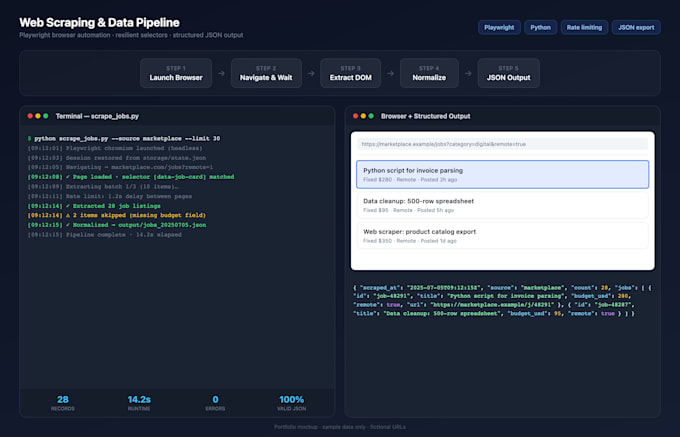Click the Rate limiting tag
This screenshot has width=680, height=437.
tap(584, 27)
